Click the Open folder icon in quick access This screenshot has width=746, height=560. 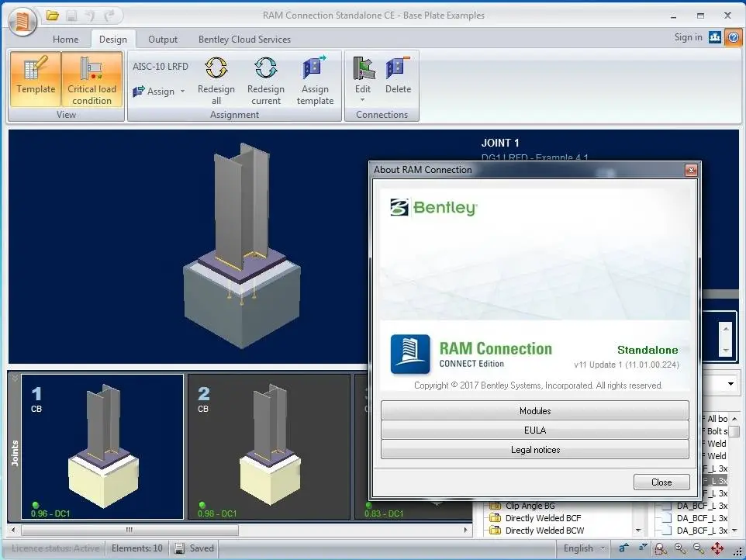pyautogui.click(x=52, y=16)
